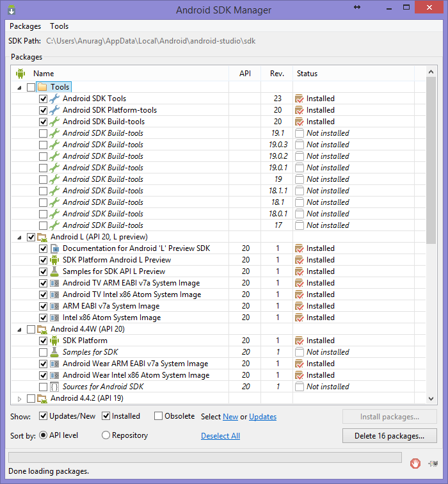This screenshot has width=448, height=484.
Task: Click the package list vertical scrollbar thumb
Action: pyautogui.click(x=431, y=161)
